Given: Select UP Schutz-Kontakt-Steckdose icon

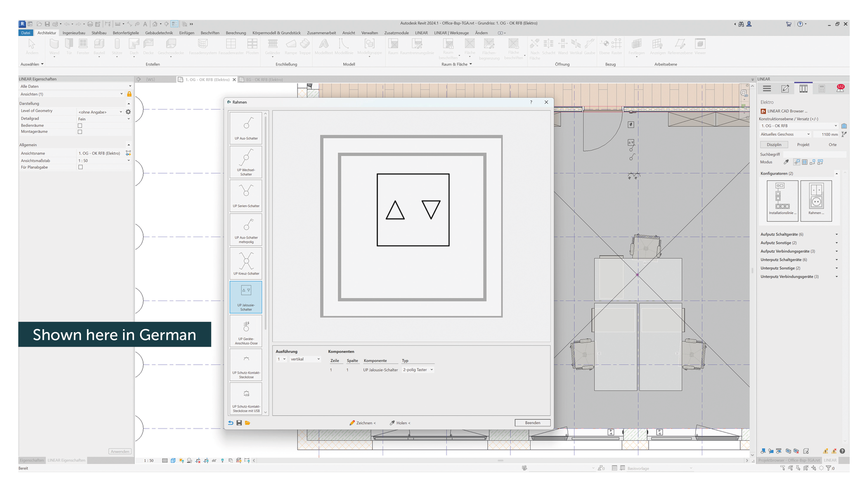Looking at the screenshot, I should point(246,365).
